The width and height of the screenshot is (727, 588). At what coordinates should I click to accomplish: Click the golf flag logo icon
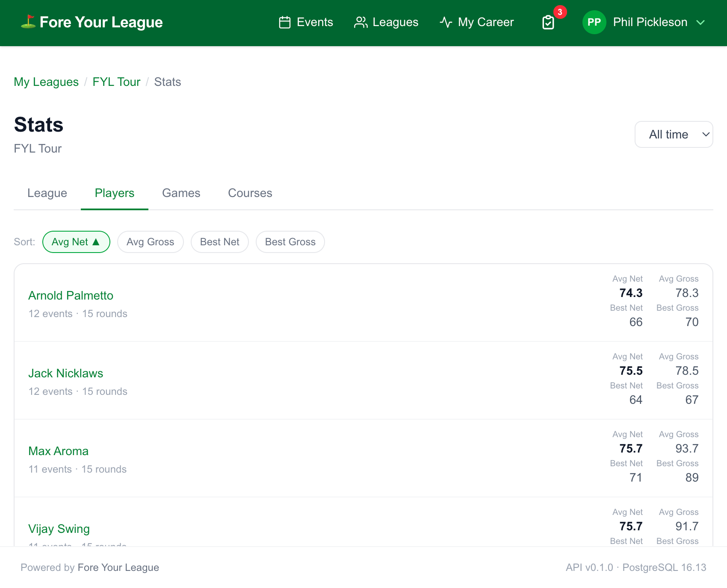click(28, 22)
